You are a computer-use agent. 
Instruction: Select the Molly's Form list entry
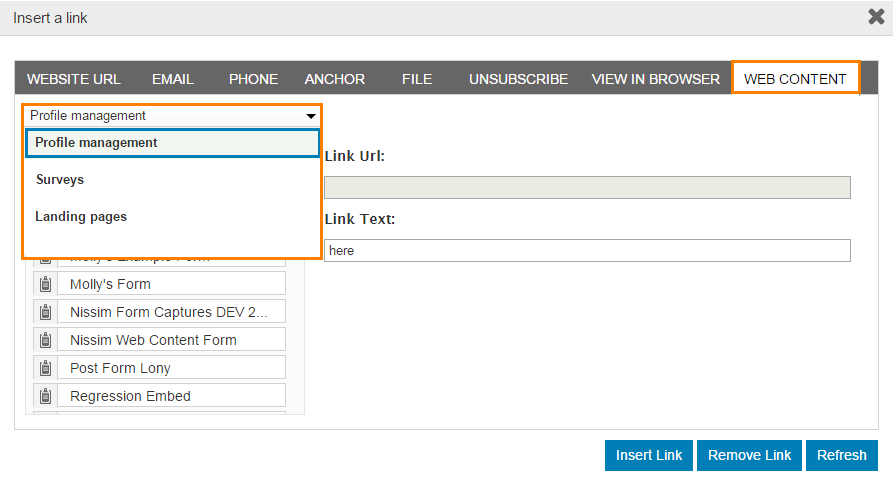click(171, 284)
